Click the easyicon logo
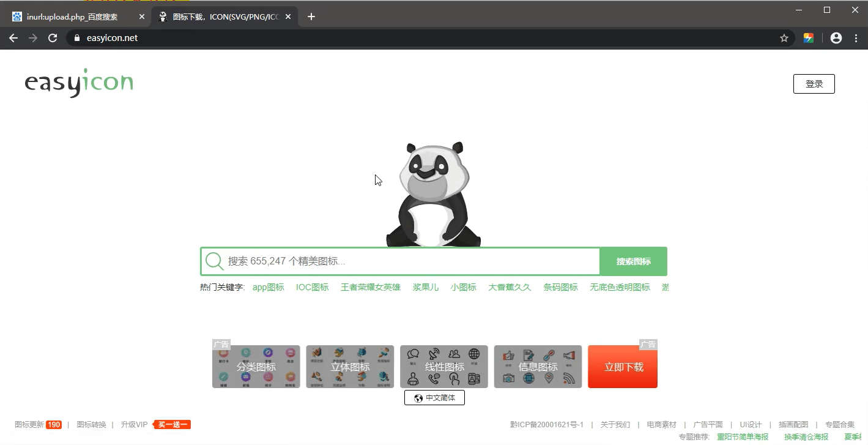 pos(79,83)
